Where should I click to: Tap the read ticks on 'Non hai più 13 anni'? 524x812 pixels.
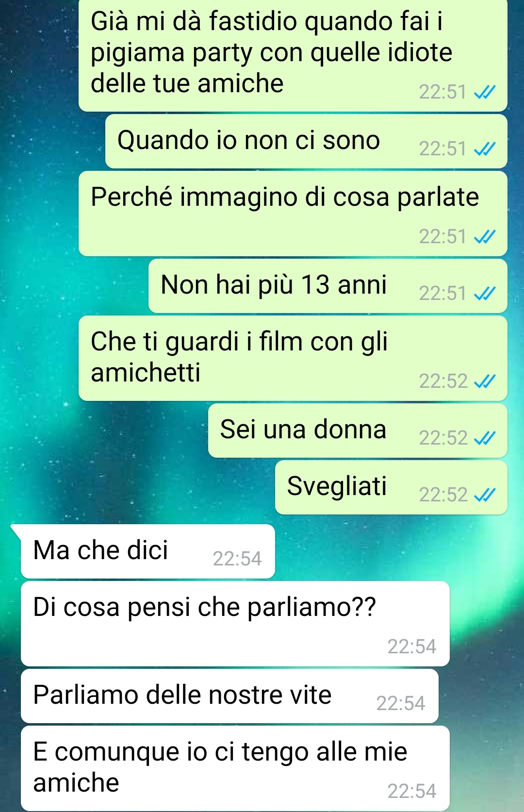[485, 294]
